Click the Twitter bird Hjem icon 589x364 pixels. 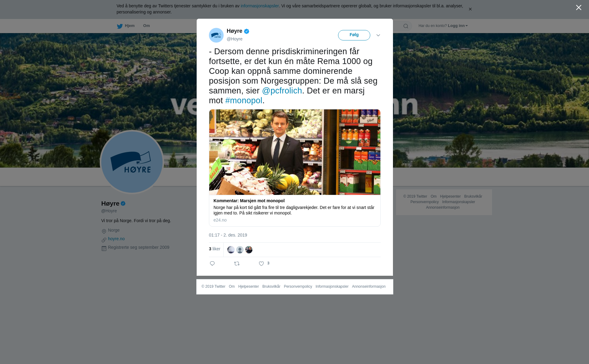[120, 26]
